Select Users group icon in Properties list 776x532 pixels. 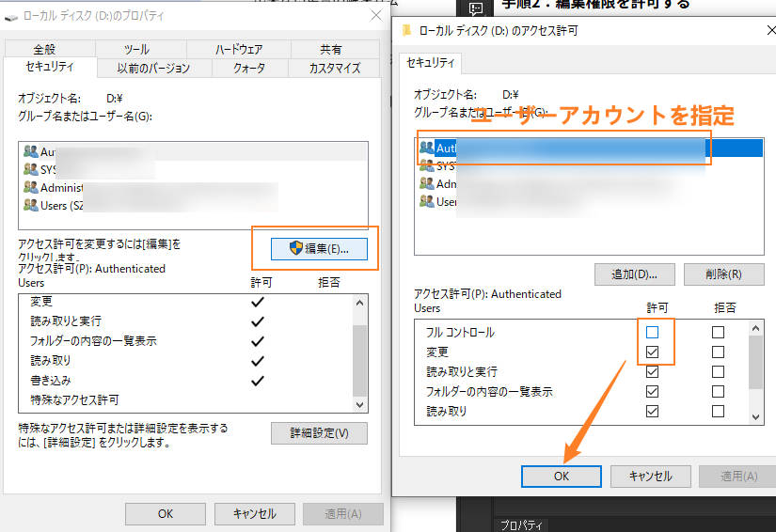31,205
